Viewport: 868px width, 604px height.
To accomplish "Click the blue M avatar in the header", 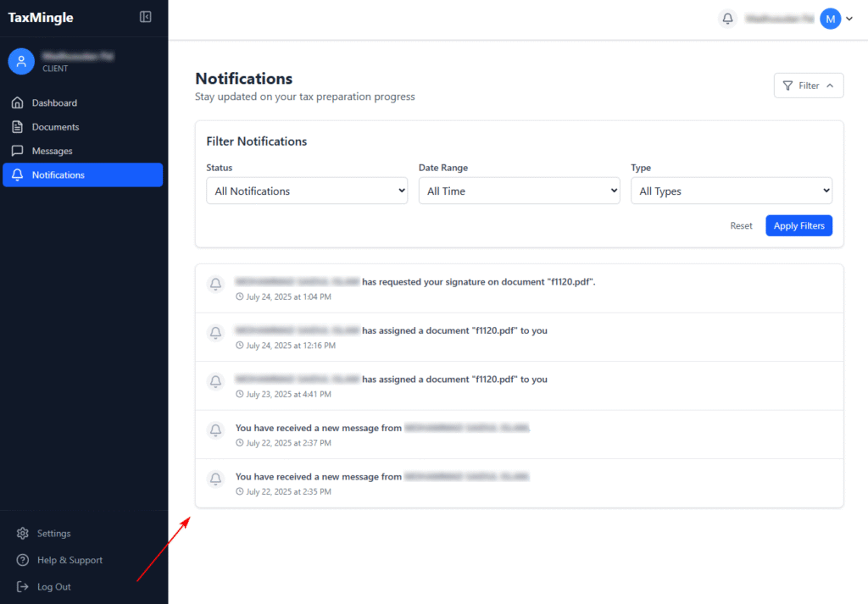I will [830, 19].
